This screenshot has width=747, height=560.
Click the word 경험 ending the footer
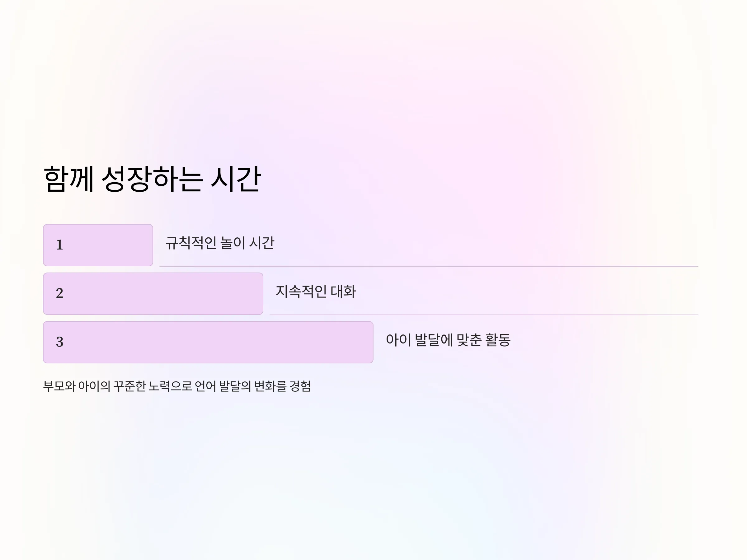(x=300, y=386)
